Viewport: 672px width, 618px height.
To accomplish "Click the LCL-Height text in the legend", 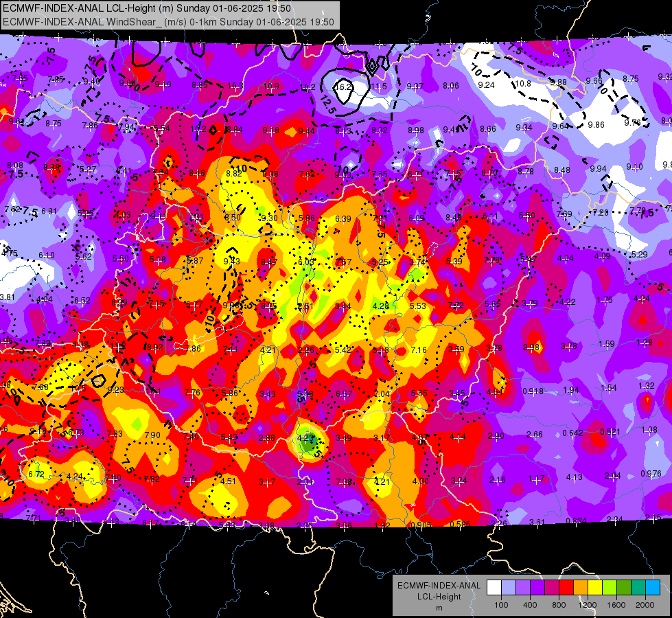I will point(439,597).
